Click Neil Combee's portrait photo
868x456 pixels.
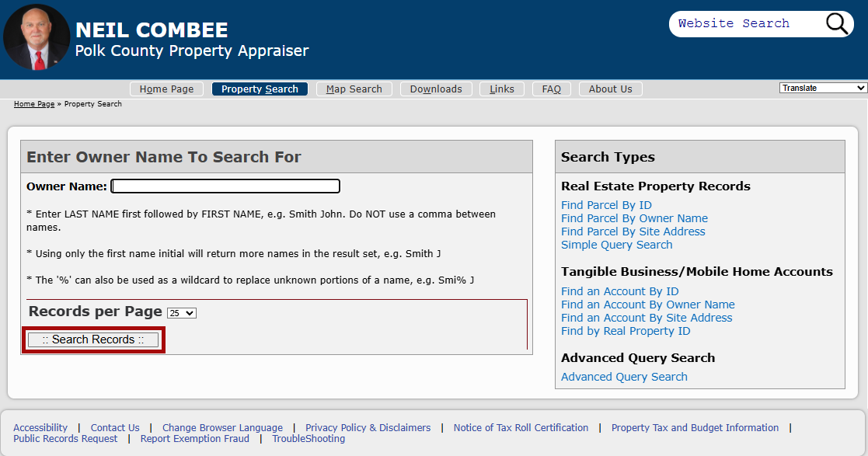36,37
